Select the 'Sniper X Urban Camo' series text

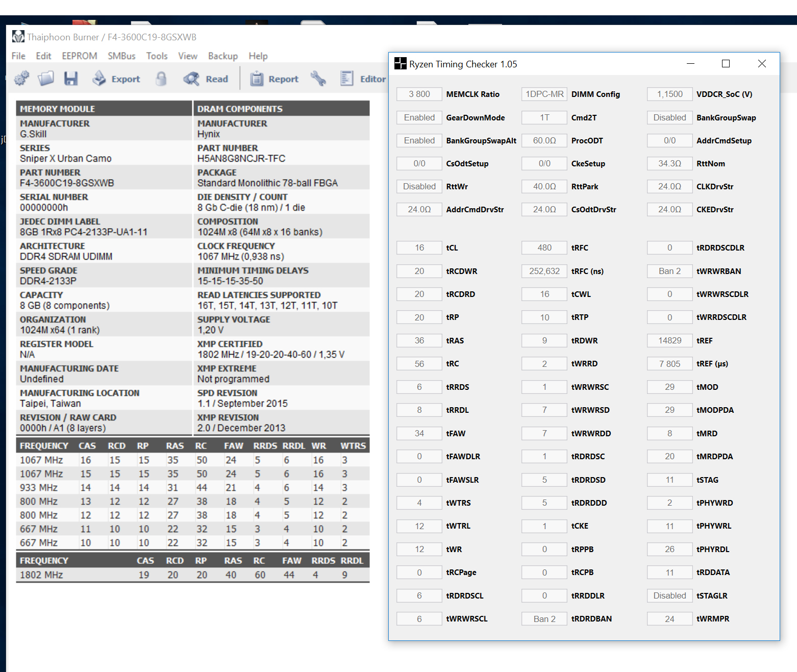[x=66, y=158]
